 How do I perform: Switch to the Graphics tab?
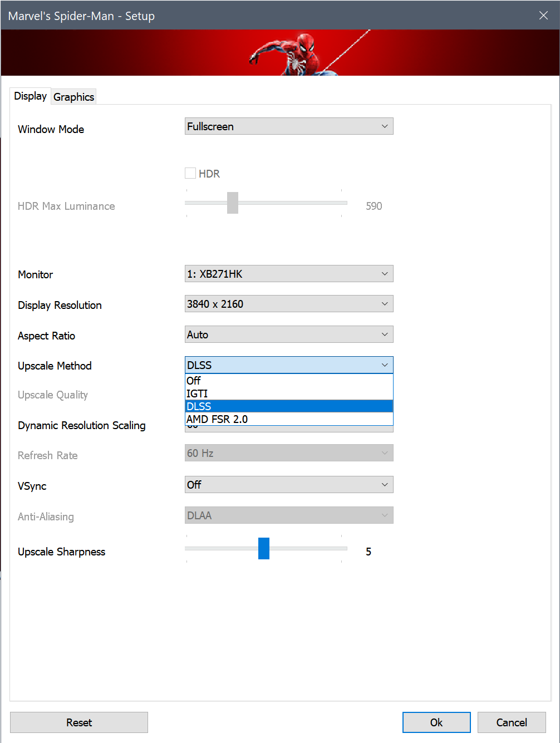[73, 97]
